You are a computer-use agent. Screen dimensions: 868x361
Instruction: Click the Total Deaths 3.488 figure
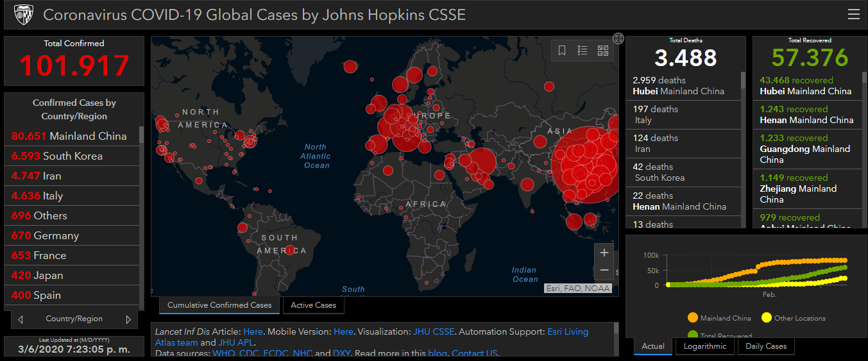pos(685,58)
